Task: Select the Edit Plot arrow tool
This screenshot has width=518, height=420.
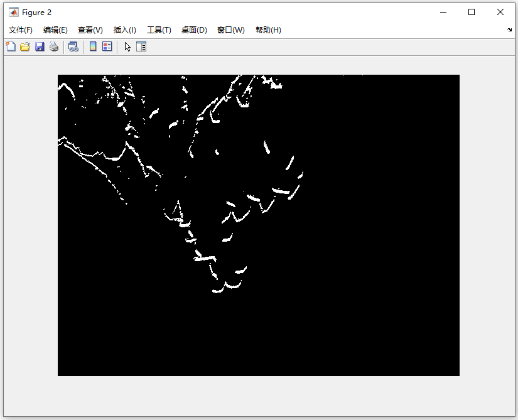Action: click(x=127, y=46)
